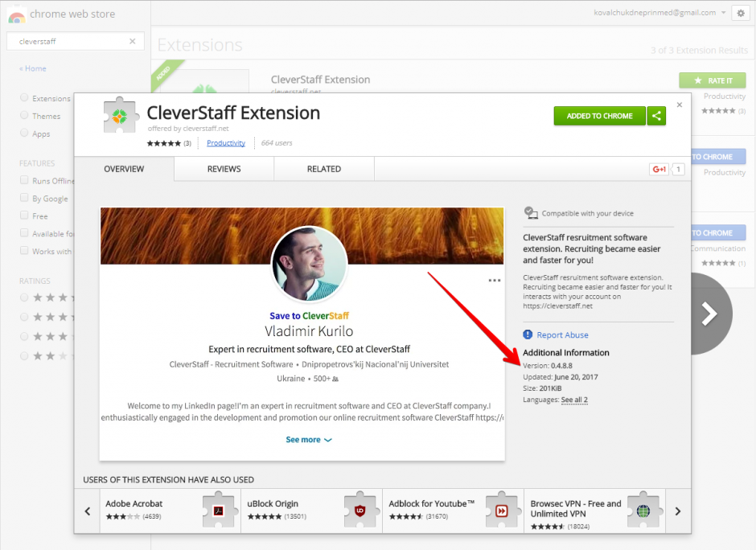Click the Report Abuse link
The width and height of the screenshot is (756, 550).
click(x=562, y=335)
